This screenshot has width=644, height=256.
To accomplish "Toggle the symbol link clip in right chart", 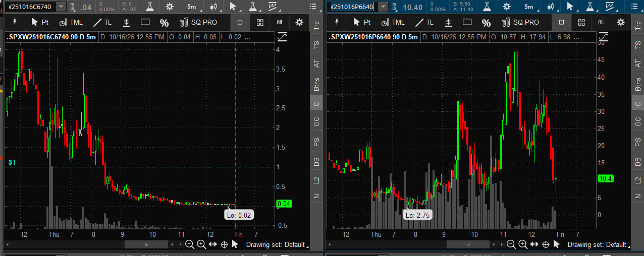I will [x=395, y=7].
